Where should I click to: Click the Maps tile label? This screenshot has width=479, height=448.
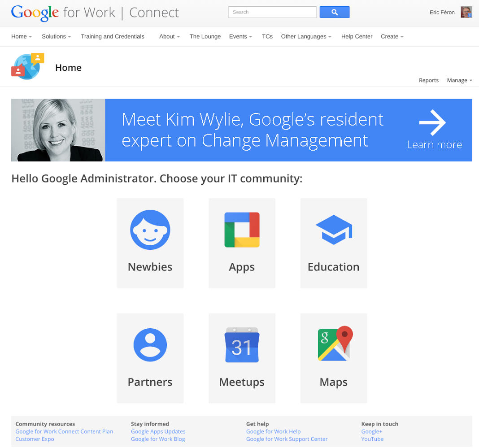tap(334, 383)
